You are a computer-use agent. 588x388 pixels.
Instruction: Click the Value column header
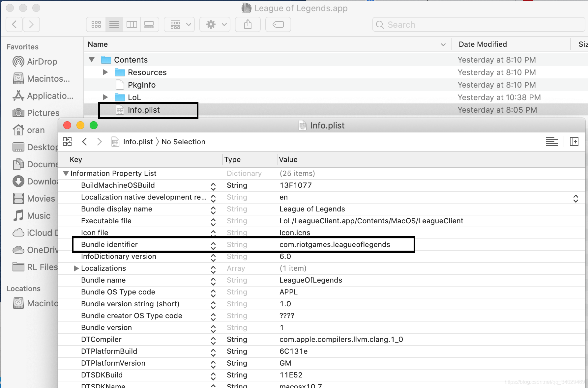[431, 159]
